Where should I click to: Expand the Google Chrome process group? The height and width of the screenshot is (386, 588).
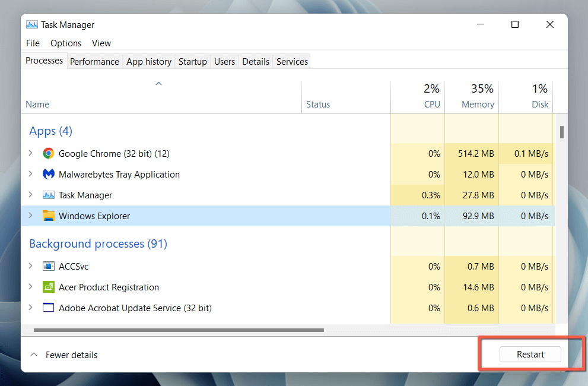31,153
